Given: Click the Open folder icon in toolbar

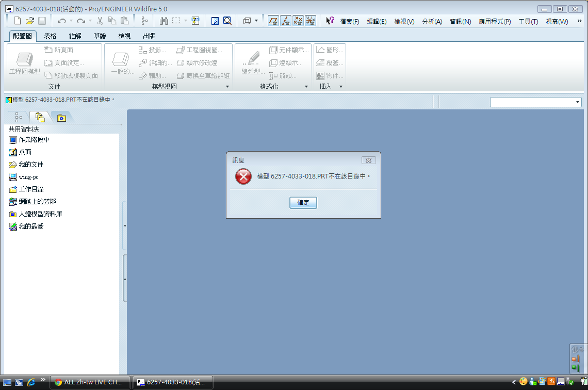Looking at the screenshot, I should (x=30, y=21).
